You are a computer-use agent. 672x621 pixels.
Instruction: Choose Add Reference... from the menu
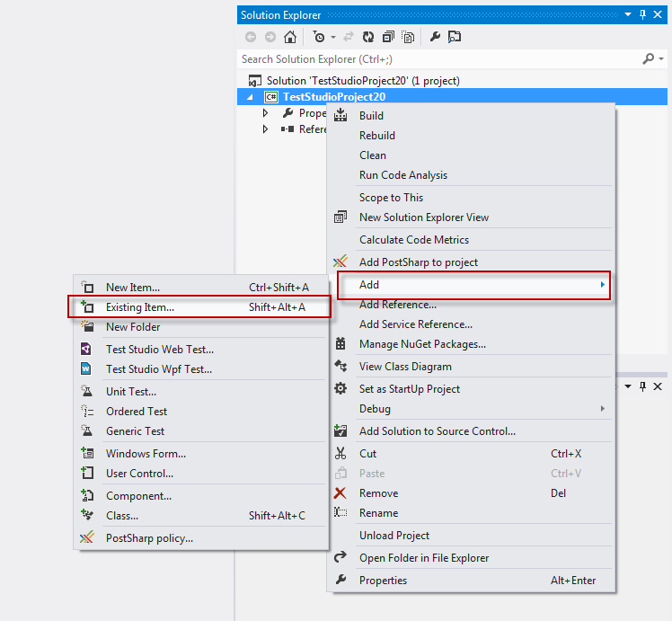tap(471, 305)
